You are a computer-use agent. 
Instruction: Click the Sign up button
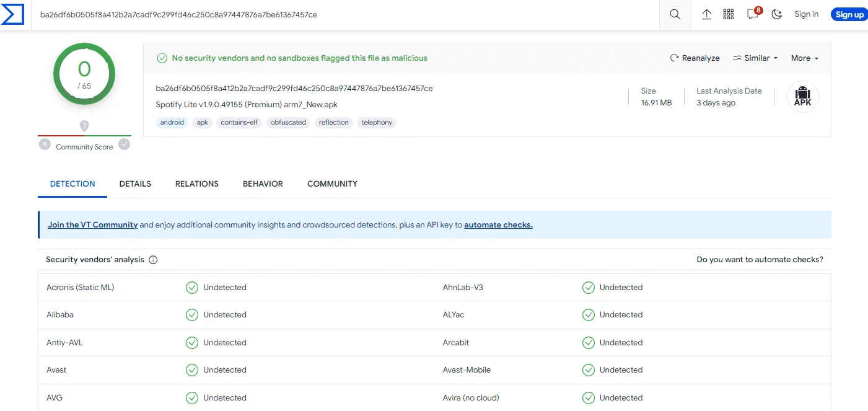pyautogui.click(x=849, y=14)
